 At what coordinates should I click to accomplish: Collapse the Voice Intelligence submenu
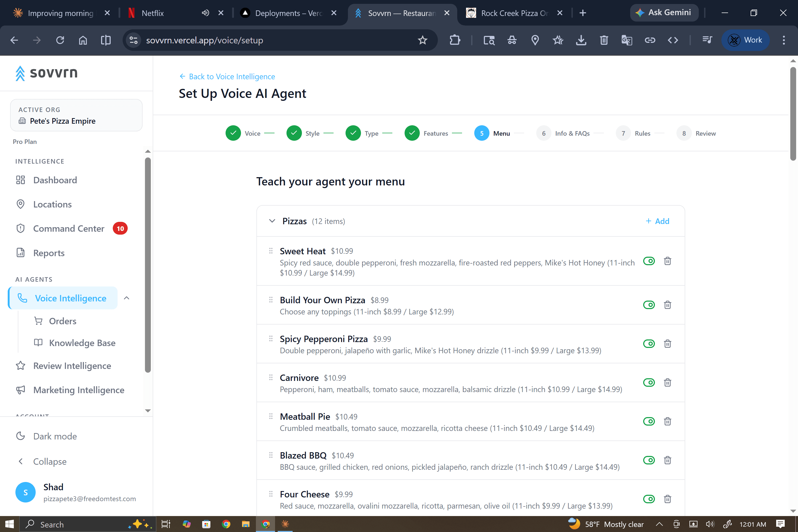tap(127, 298)
